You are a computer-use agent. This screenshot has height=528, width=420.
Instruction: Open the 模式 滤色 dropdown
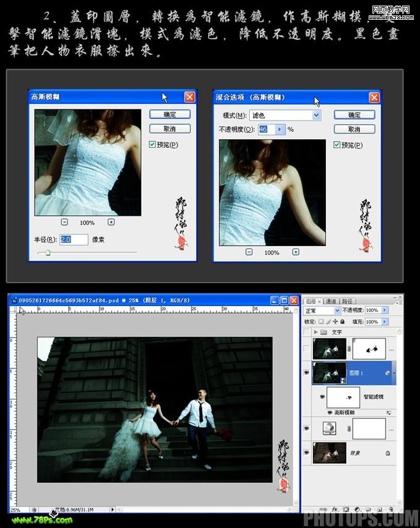click(x=316, y=115)
